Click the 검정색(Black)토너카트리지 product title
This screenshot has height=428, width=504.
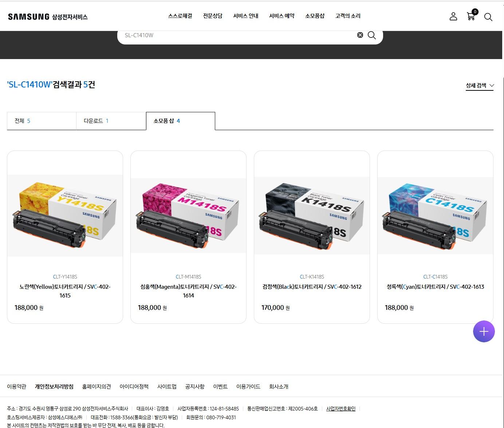(312, 287)
